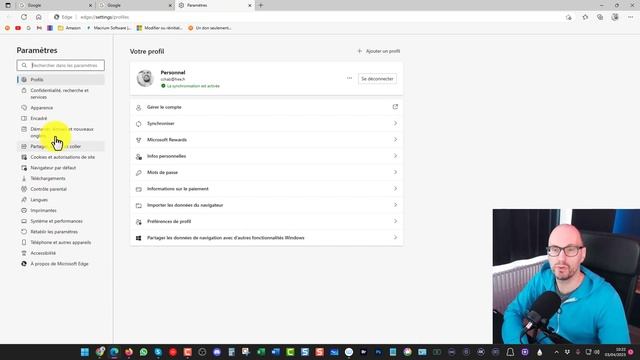
Task: Show hidden system tray icons
Action: coord(556,352)
